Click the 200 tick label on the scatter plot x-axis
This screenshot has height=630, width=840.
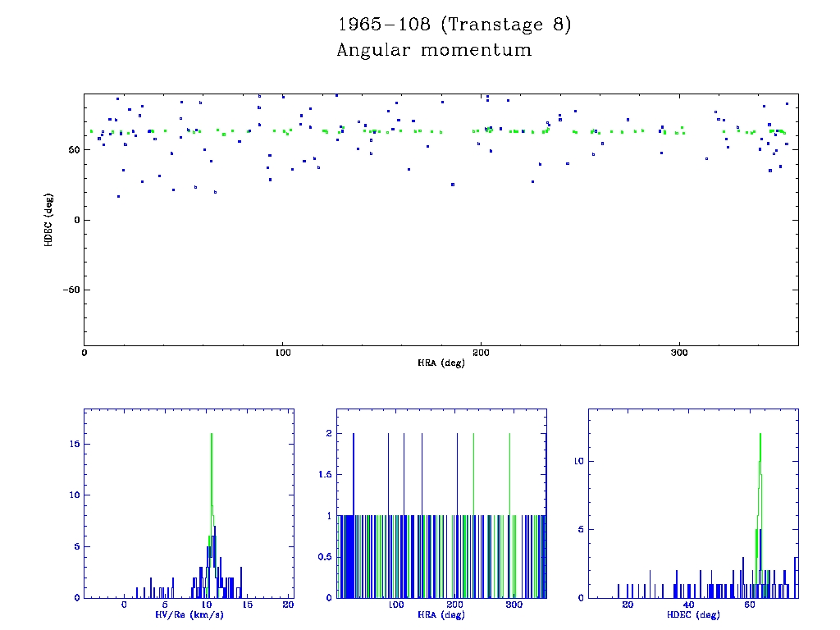tap(481, 353)
